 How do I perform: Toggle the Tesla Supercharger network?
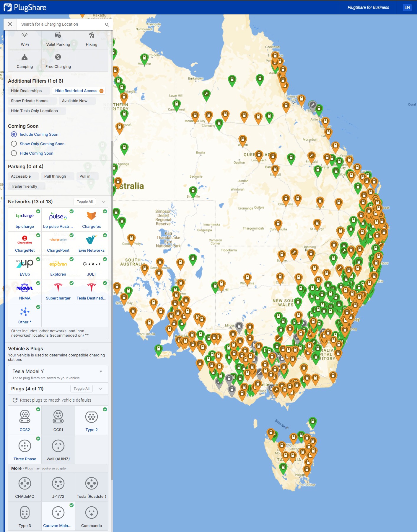pos(58,291)
